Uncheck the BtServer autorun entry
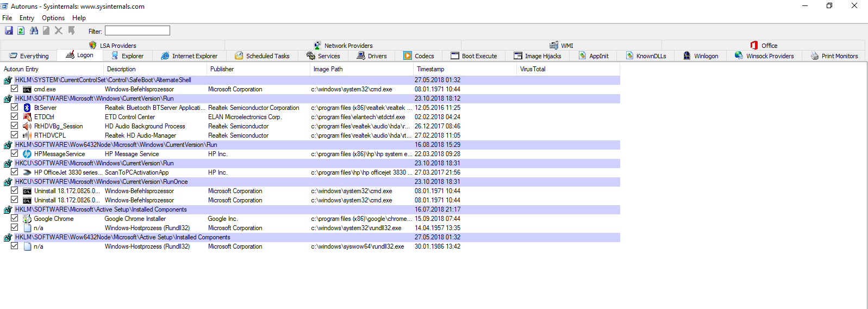This screenshot has width=868, height=309. tap(15, 107)
